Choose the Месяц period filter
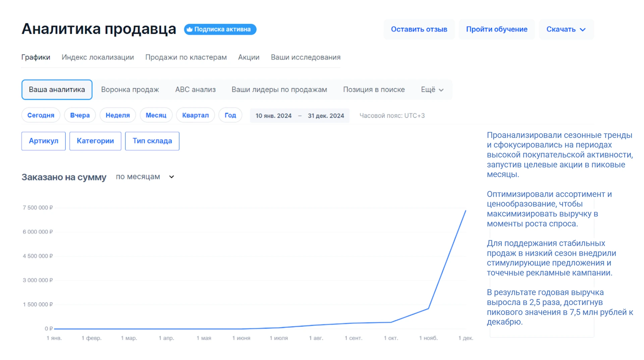This screenshot has height=360, width=644. [156, 115]
